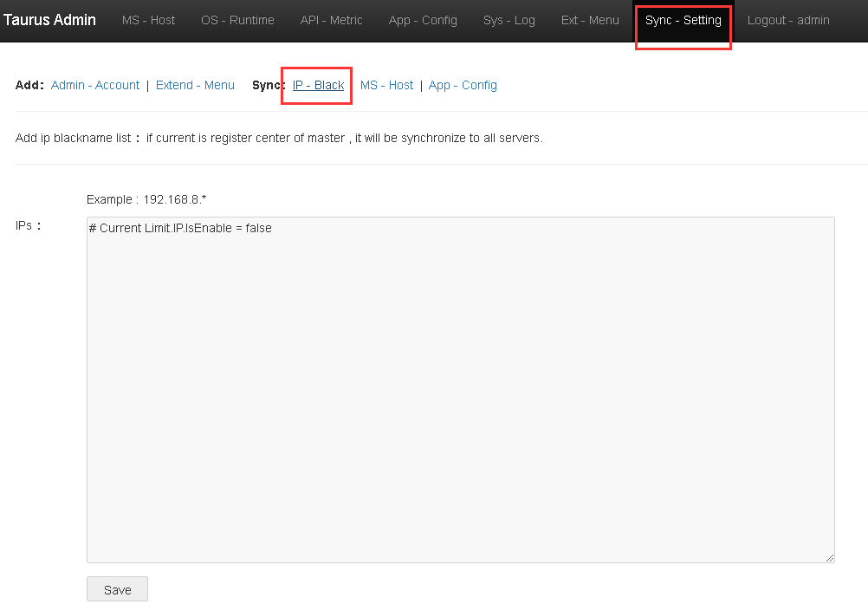Switch to the MS - Host tab
This screenshot has width=868, height=604.
click(148, 20)
